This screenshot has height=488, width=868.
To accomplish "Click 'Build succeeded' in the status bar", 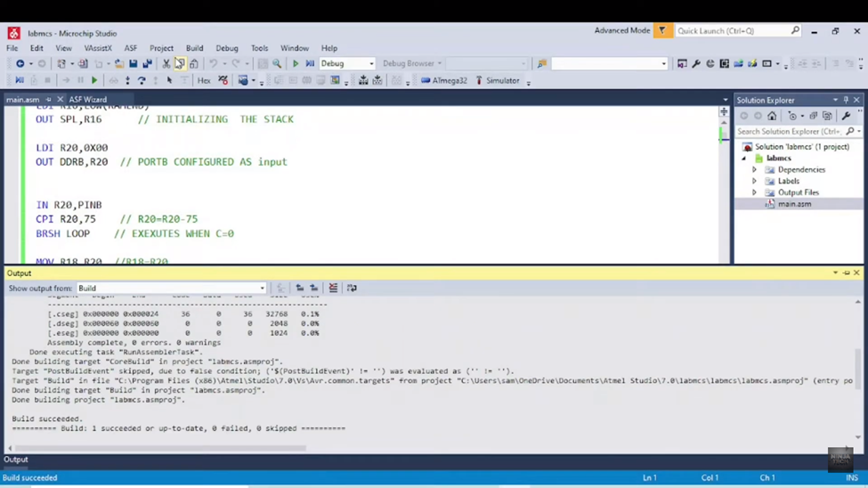I will (x=30, y=477).
